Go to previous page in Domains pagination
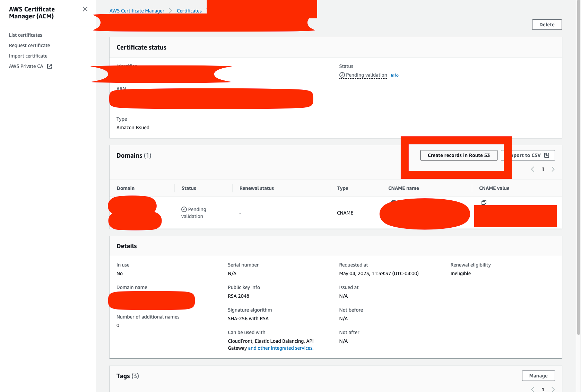 [532, 169]
